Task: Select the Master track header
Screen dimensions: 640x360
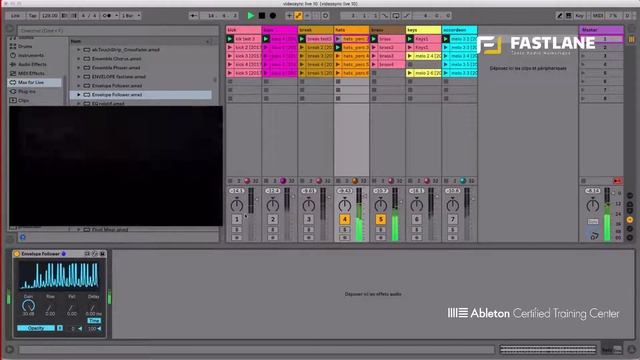Action: [601, 30]
